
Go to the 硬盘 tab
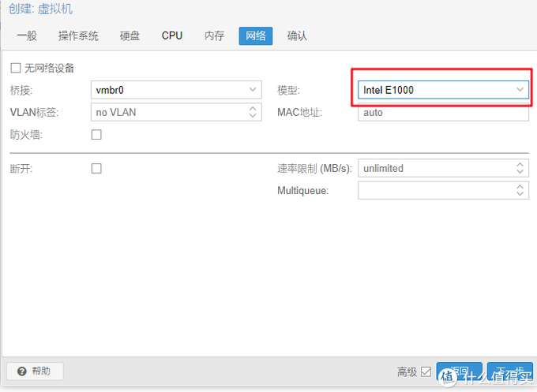click(x=130, y=35)
